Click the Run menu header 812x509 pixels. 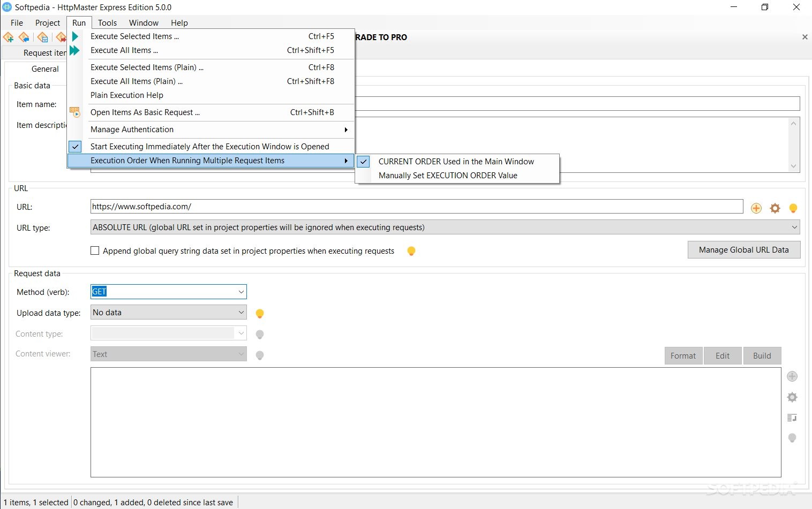79,23
